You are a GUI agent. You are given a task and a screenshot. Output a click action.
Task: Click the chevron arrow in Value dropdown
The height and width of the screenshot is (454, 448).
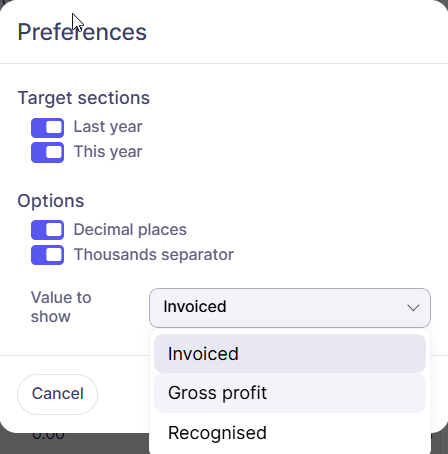click(x=413, y=308)
